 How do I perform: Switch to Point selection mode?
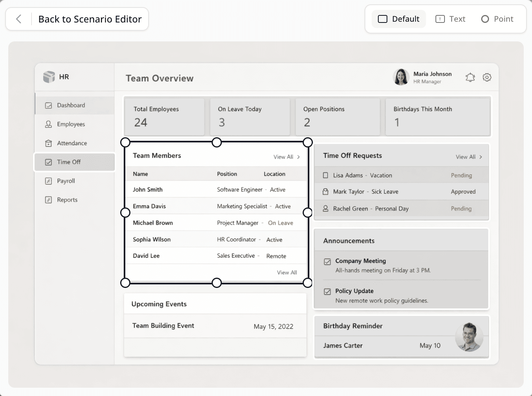pyautogui.click(x=497, y=19)
